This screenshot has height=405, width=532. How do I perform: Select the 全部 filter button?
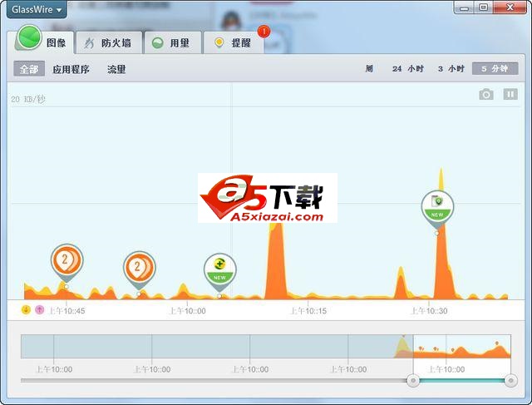pos(29,69)
